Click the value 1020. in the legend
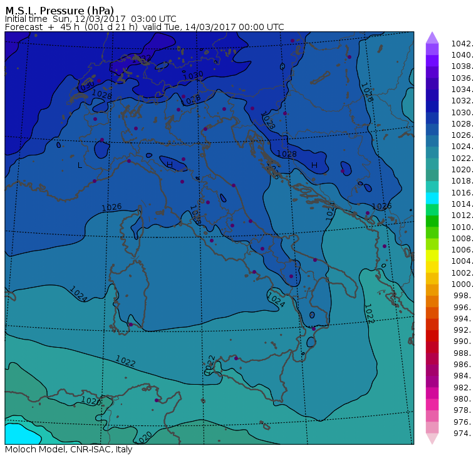The height and width of the screenshot is (458, 476). point(462,169)
